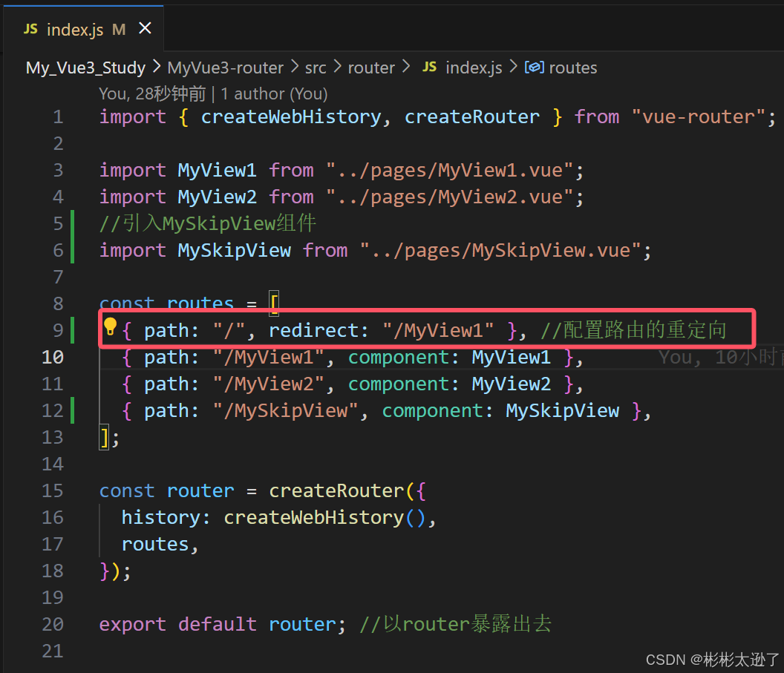Open the git blame author codelens text
This screenshot has width=784, height=673.
tap(213, 93)
